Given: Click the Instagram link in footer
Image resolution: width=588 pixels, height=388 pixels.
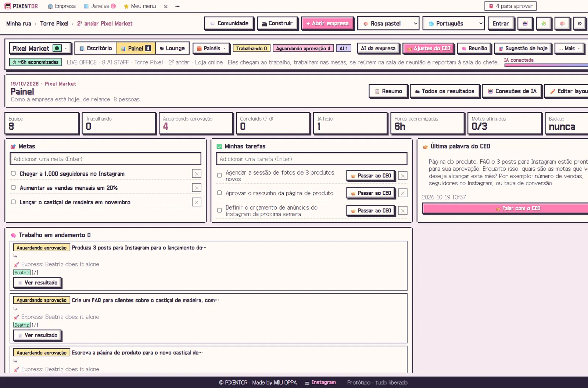Looking at the screenshot, I should (x=320, y=382).
